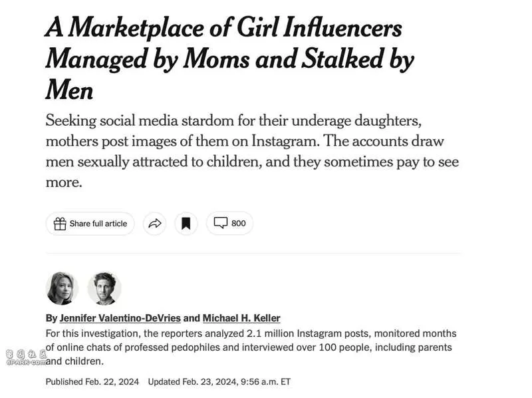Click the word Men ending the headline
The width and height of the screenshot is (532, 398).
click(70, 91)
